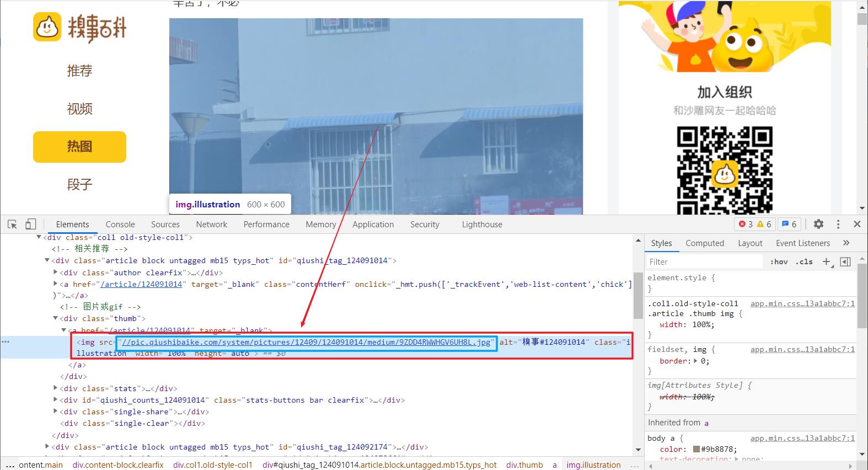The width and height of the screenshot is (868, 470).
Task: Expand the div stats node
Action: [55, 388]
